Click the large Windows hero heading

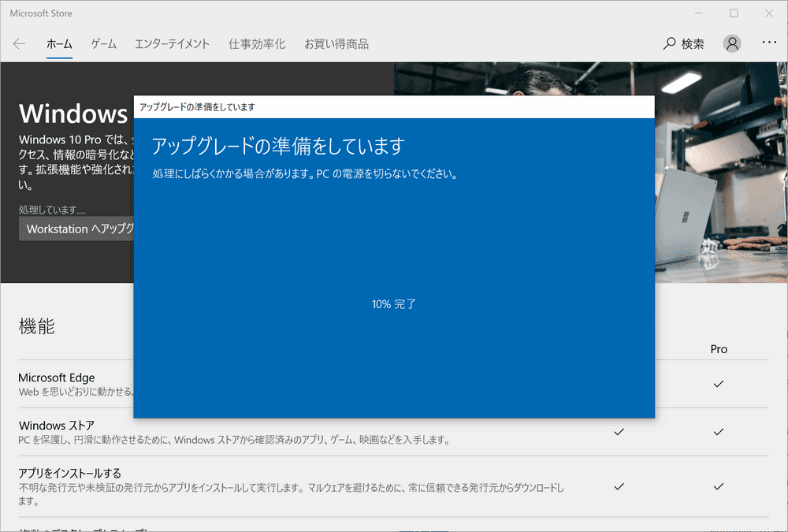pos(73,113)
